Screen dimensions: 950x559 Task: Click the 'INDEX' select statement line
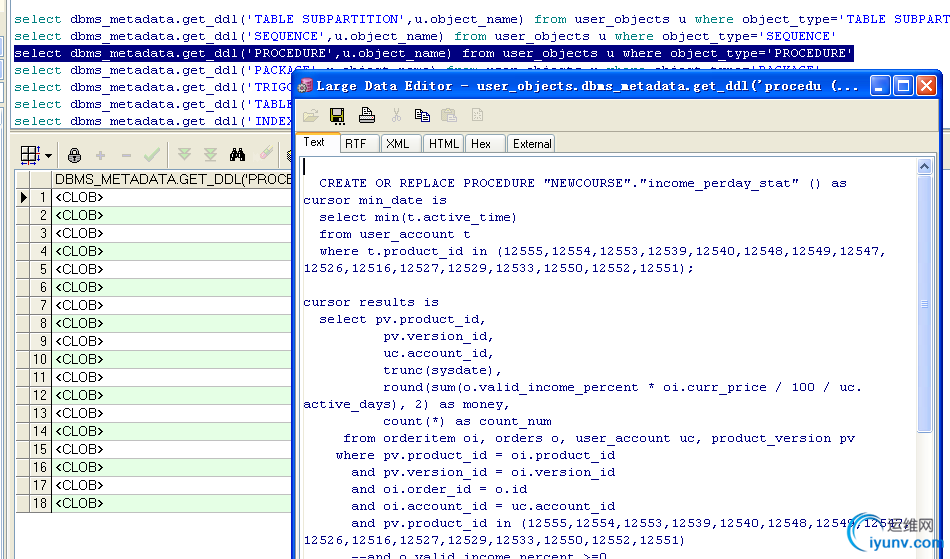point(153,121)
